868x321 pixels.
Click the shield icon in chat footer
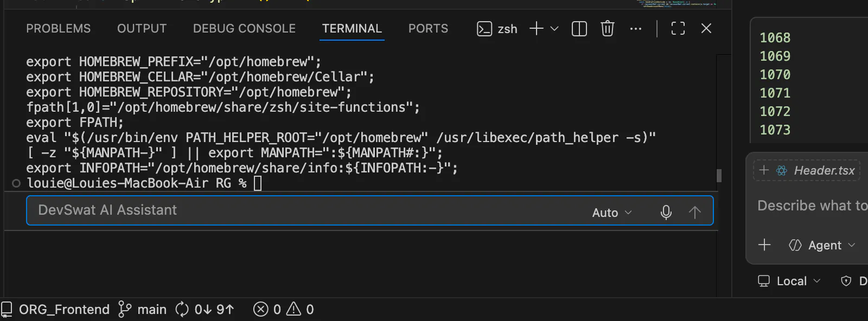click(x=846, y=281)
